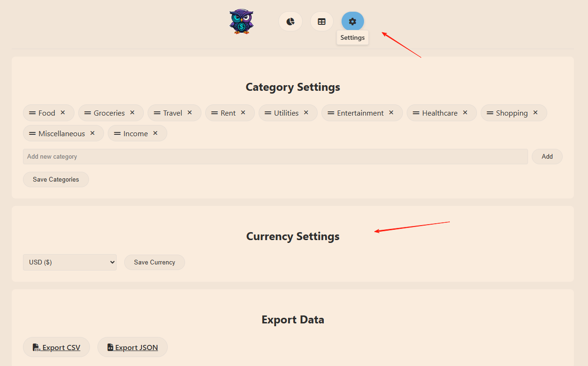
Task: Grab the Rent drag handle
Action: pos(215,113)
